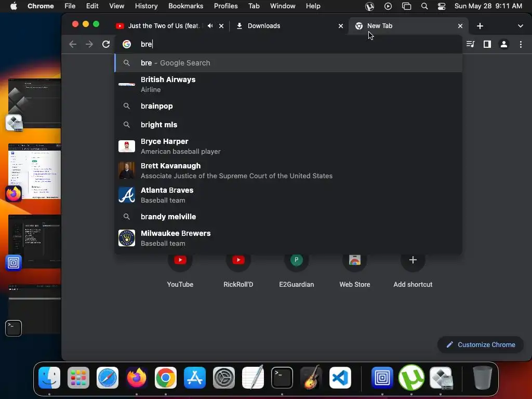Open Finder from the Dock
Viewport: 532px width, 399px height.
pyautogui.click(x=49, y=378)
